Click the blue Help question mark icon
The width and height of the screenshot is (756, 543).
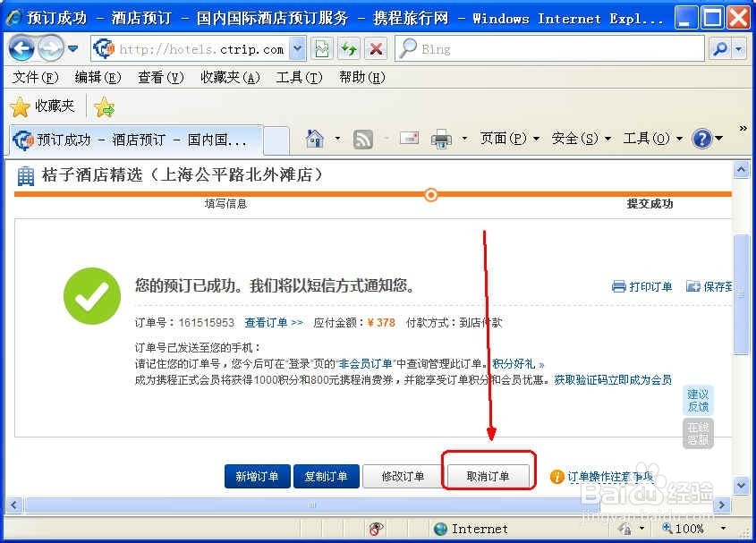702,139
